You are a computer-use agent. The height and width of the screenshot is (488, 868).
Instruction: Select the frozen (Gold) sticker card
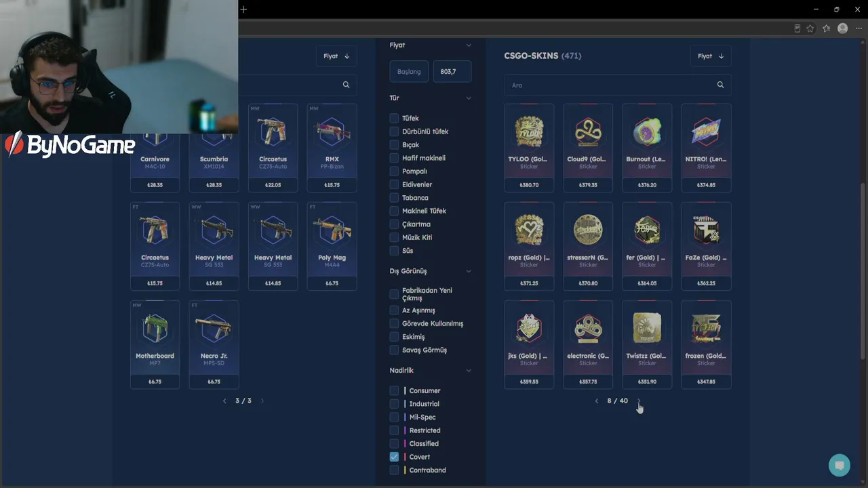[x=706, y=344]
